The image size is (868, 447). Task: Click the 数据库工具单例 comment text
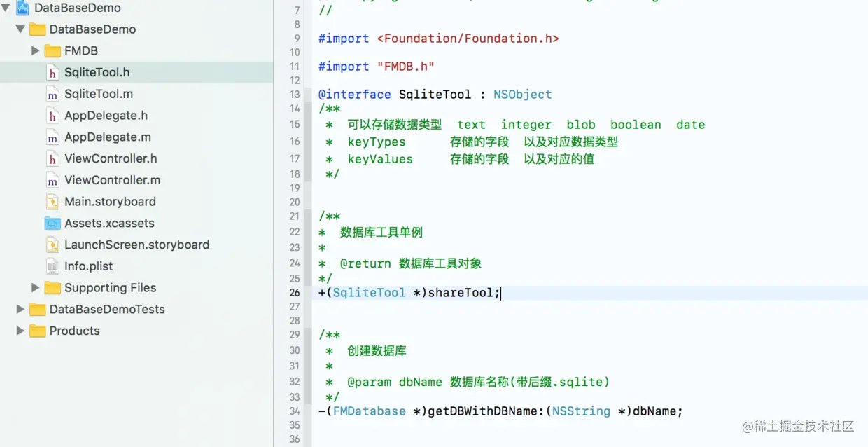tap(381, 232)
